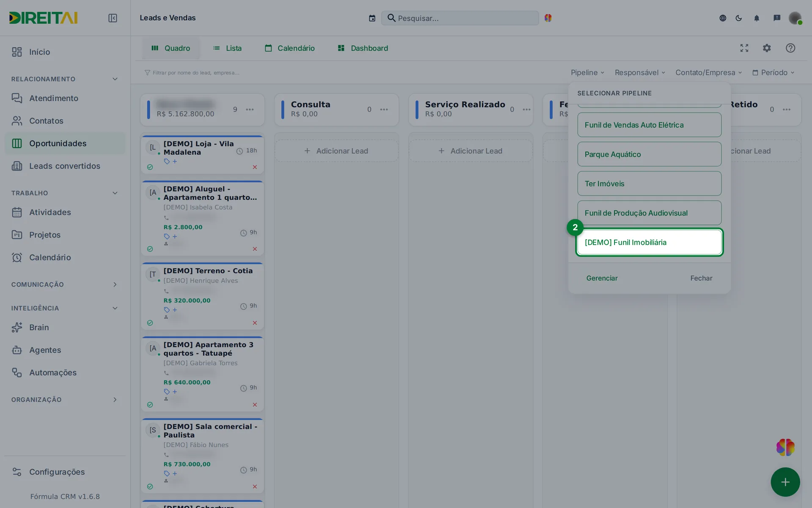The width and height of the screenshot is (812, 508).
Task: Open the floating brain assistant icon
Action: (x=785, y=447)
